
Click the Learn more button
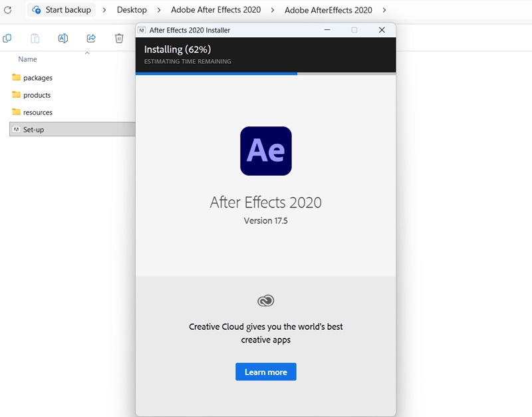(x=265, y=372)
